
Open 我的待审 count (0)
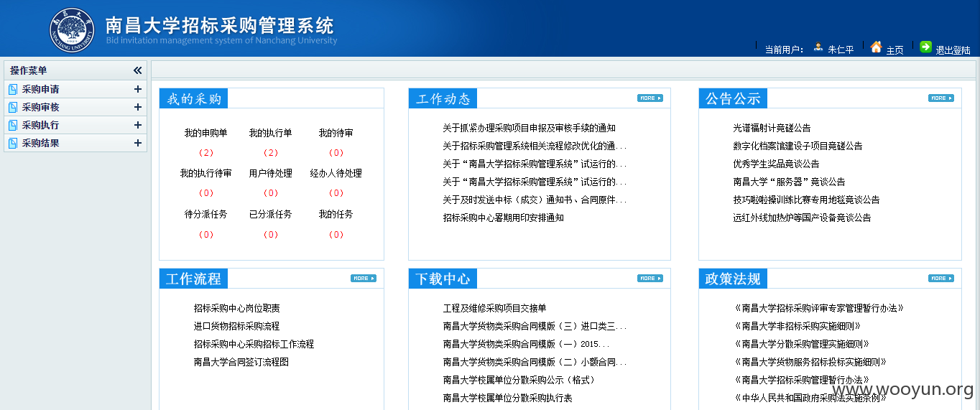(336, 153)
